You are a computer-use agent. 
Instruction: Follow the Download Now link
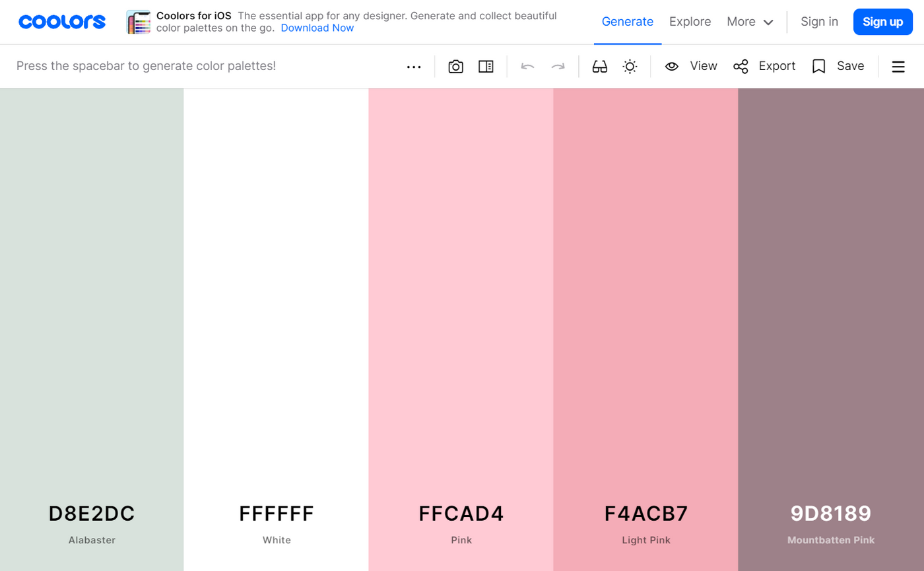point(317,28)
